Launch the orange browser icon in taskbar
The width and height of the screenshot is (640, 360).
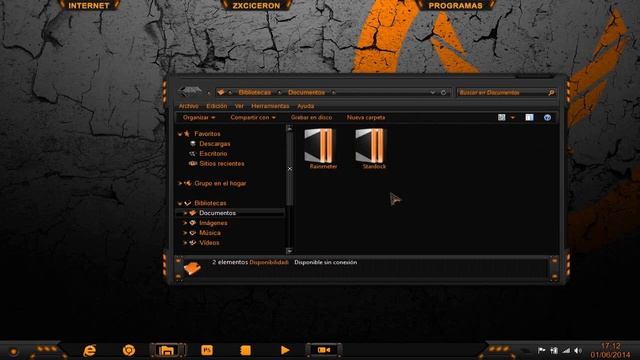129,350
